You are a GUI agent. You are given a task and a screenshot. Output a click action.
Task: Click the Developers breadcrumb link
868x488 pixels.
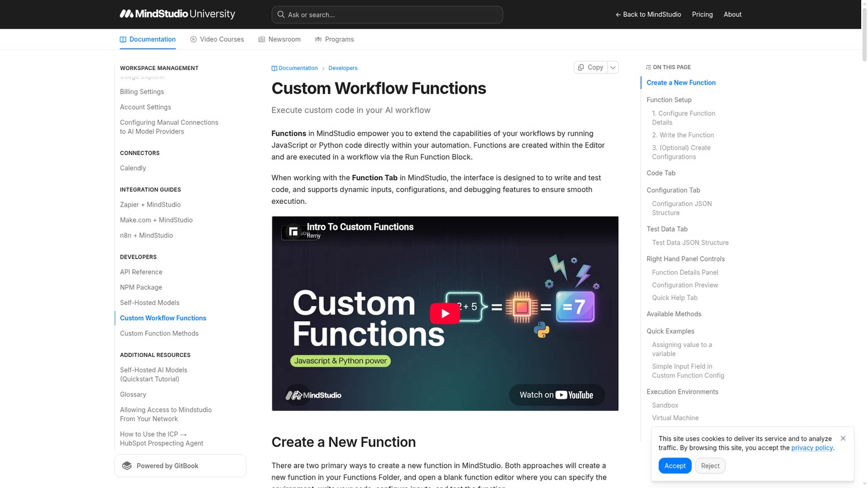pos(343,68)
